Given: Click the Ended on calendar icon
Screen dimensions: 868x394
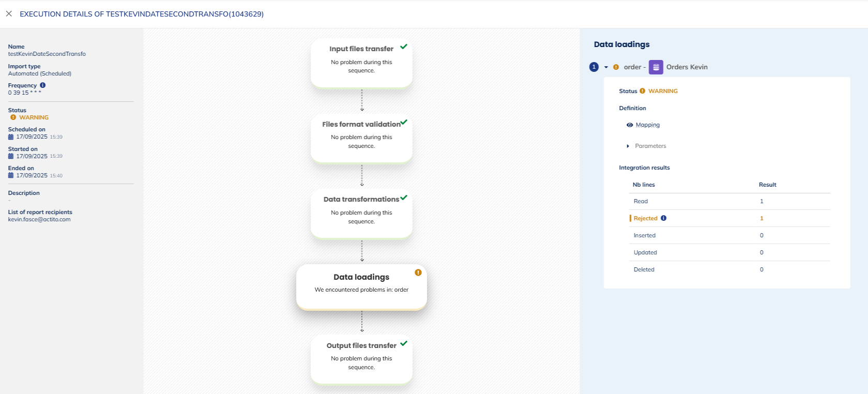Looking at the screenshot, I should pos(11,176).
